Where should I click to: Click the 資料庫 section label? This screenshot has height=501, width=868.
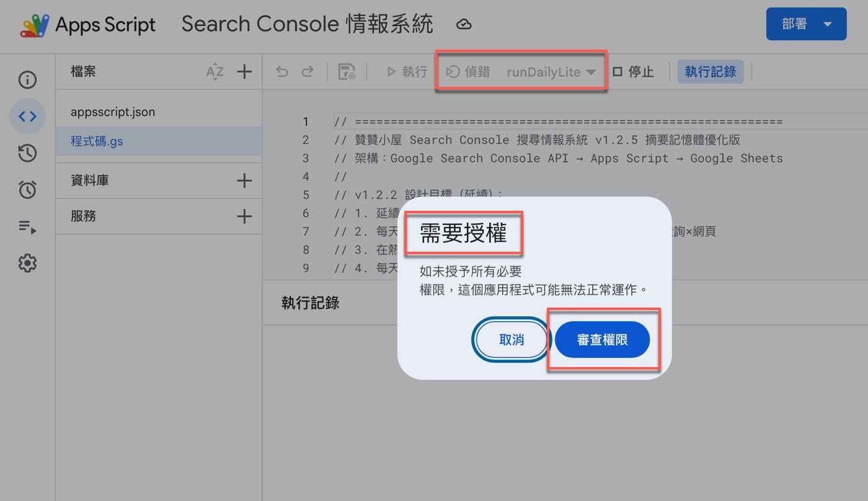click(90, 180)
